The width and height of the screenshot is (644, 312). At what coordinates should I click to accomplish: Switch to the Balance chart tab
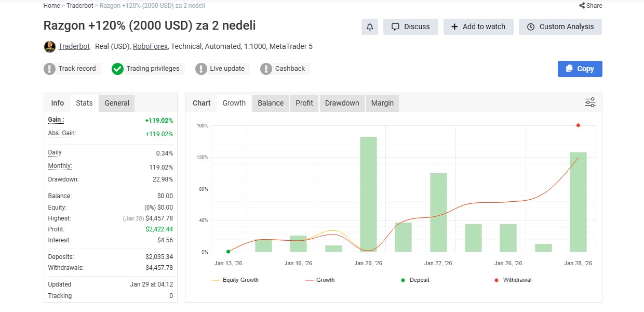coord(271,103)
